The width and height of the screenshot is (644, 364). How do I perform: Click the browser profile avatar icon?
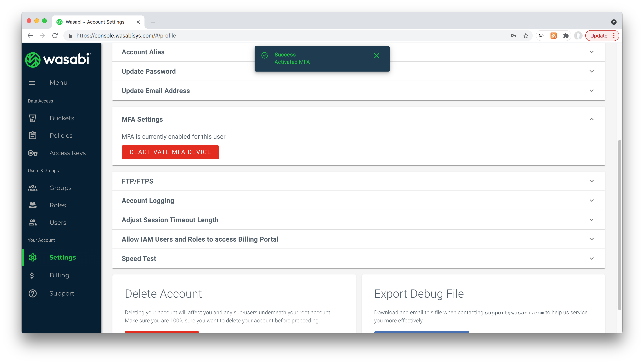point(578,36)
